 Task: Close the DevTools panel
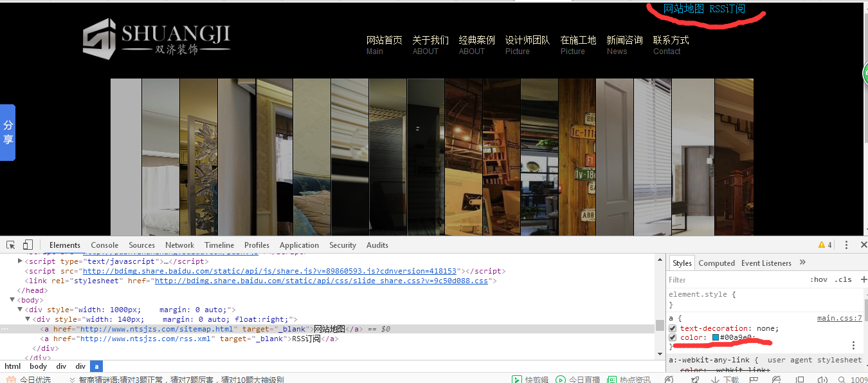tap(863, 245)
